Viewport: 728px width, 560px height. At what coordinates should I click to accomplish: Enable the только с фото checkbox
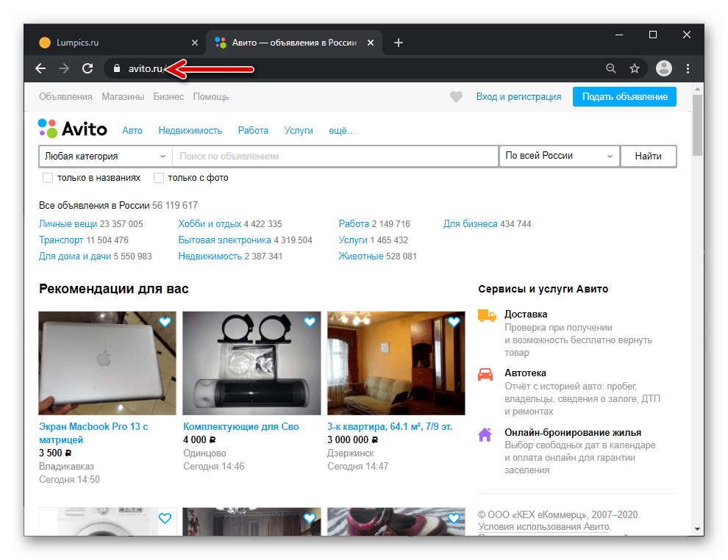pos(159,178)
